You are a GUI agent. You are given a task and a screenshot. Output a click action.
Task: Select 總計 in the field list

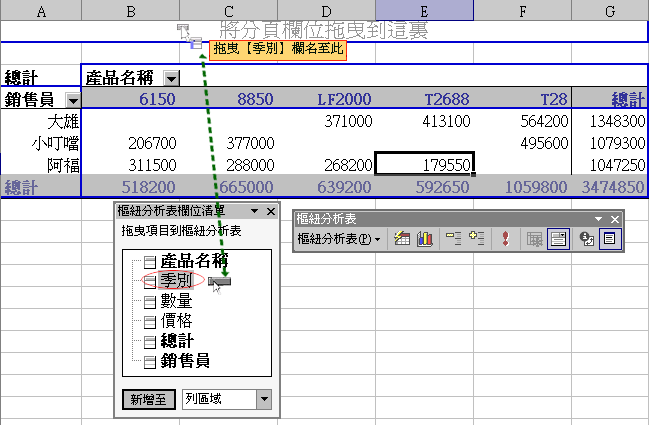(177, 341)
